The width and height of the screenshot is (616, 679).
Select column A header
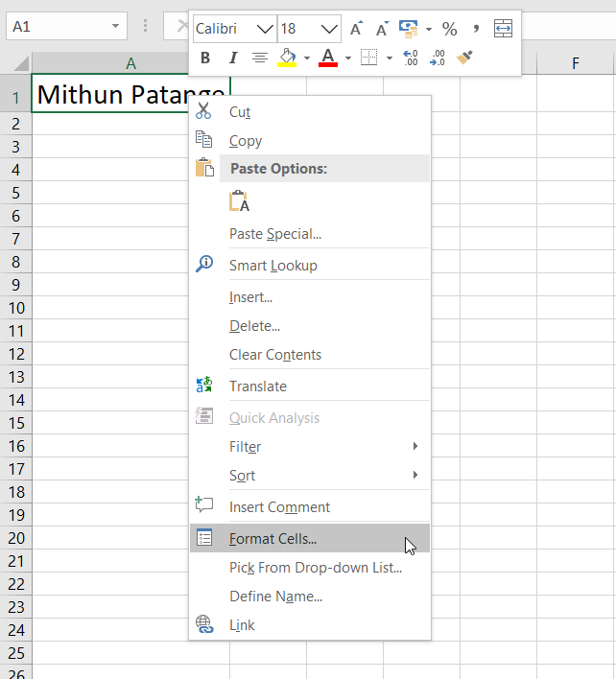pos(130,63)
